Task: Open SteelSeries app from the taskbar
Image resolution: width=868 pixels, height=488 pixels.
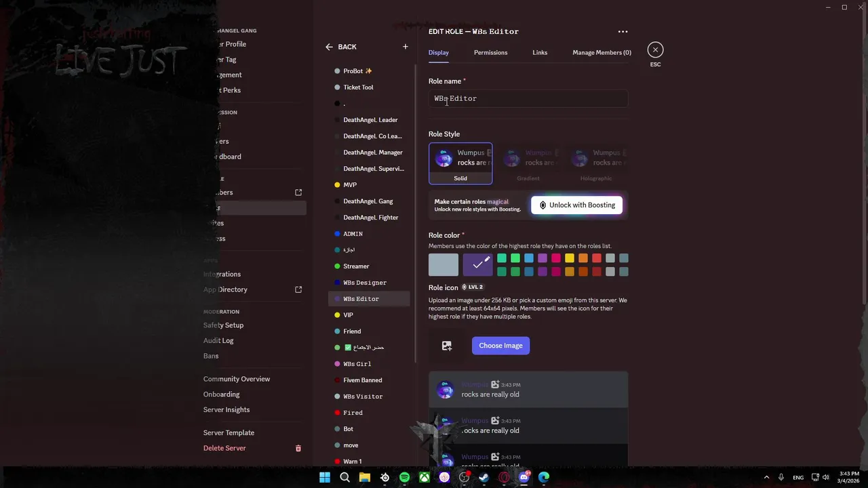Action: (x=384, y=477)
